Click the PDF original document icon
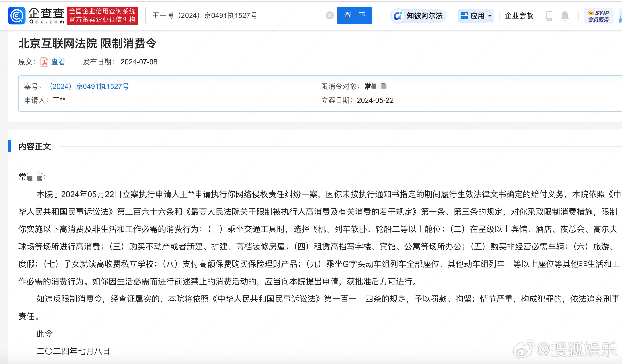This screenshot has height=364, width=622. [44, 62]
